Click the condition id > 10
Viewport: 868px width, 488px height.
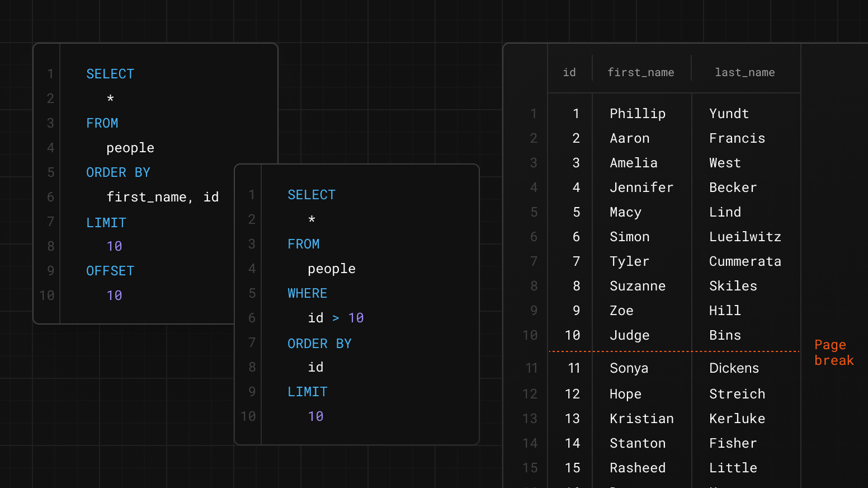[334, 317]
